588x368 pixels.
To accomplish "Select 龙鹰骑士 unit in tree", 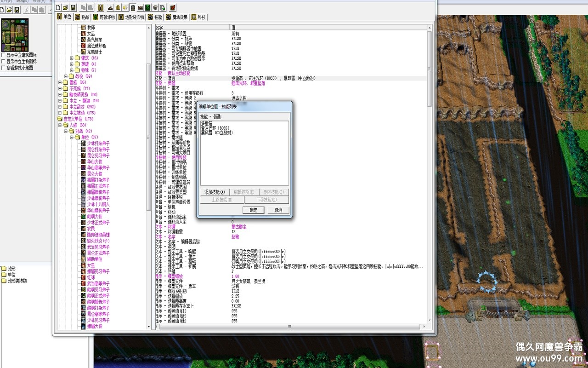I will coord(95,52).
